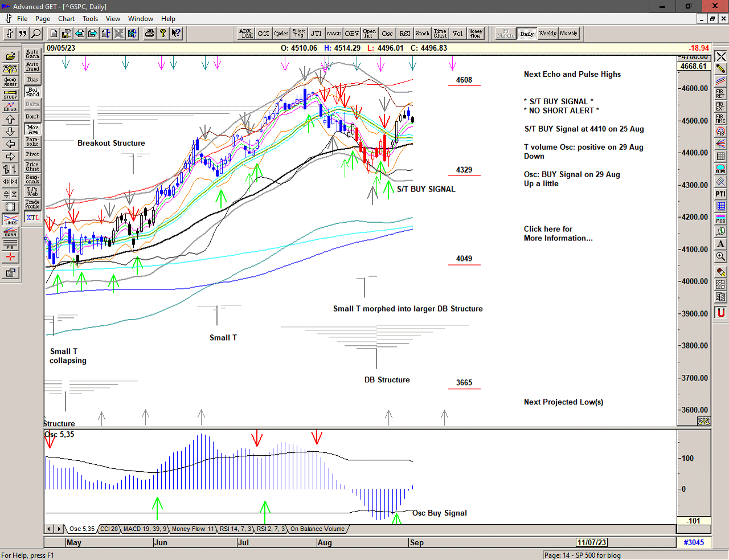The image size is (729, 560).
Task: Toggle the XTL indicator button
Action: [x=32, y=218]
